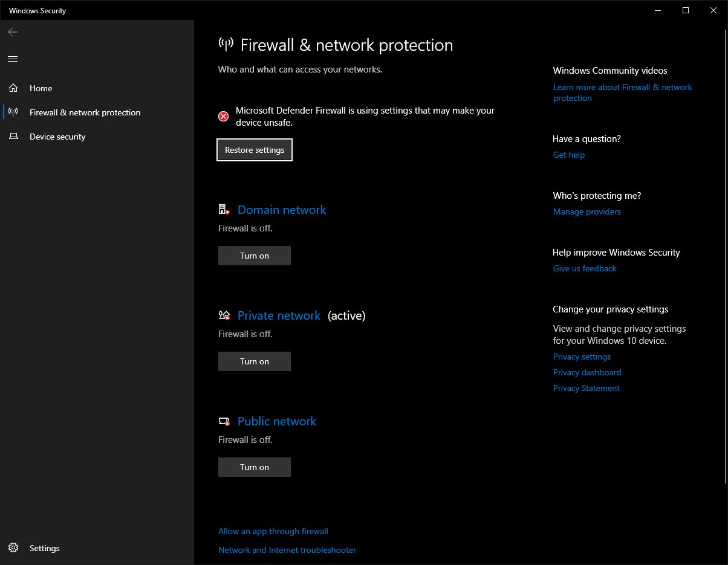This screenshot has height=565, width=728.
Task: Launch Network and Internet troubleshooter
Action: (287, 550)
